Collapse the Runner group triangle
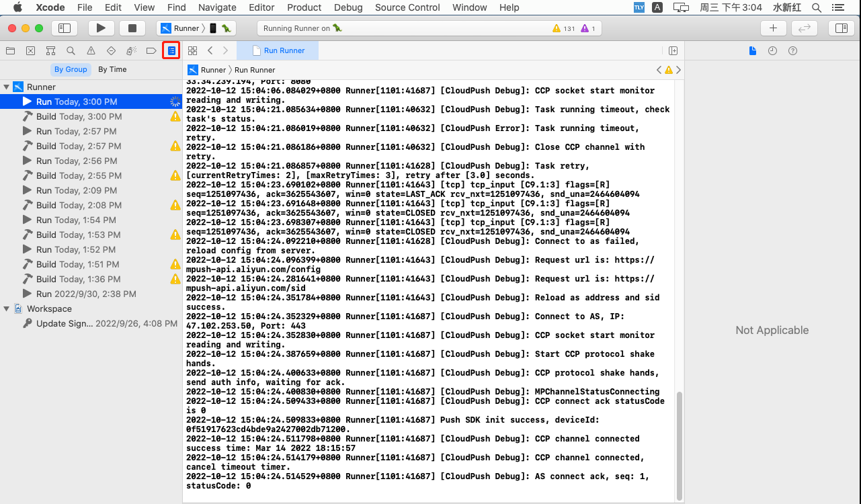 (7, 87)
